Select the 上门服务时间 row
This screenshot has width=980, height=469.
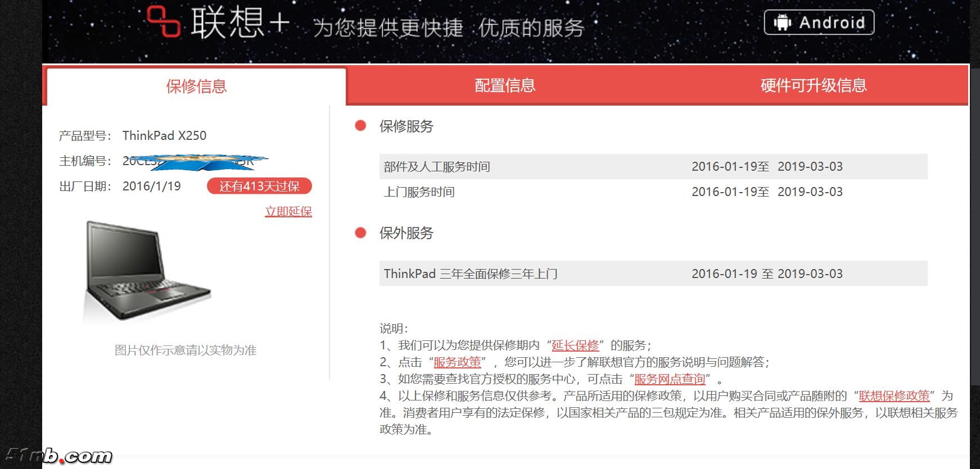tap(653, 192)
